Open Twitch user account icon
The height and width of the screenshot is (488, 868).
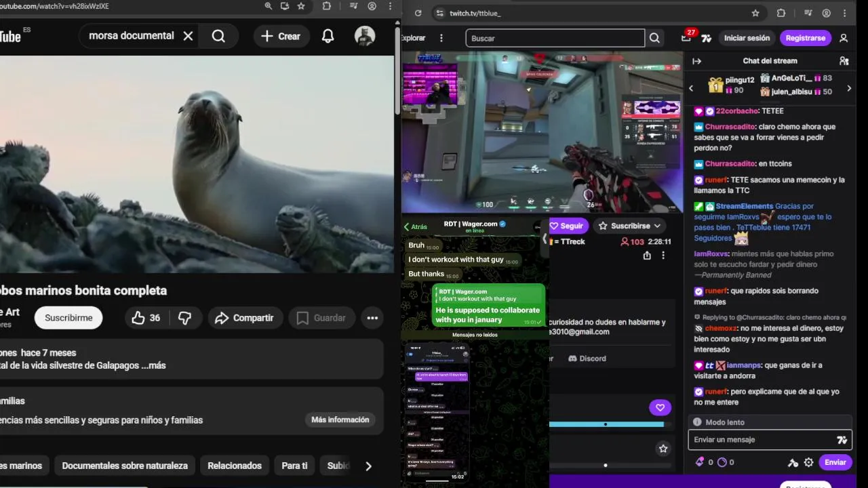click(x=844, y=38)
